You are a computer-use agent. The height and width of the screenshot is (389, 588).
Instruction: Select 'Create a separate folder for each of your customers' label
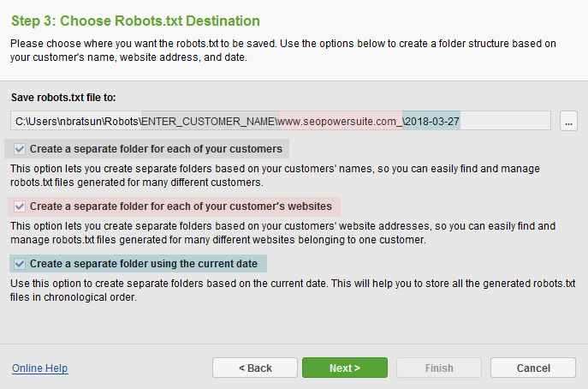pyautogui.click(x=156, y=149)
